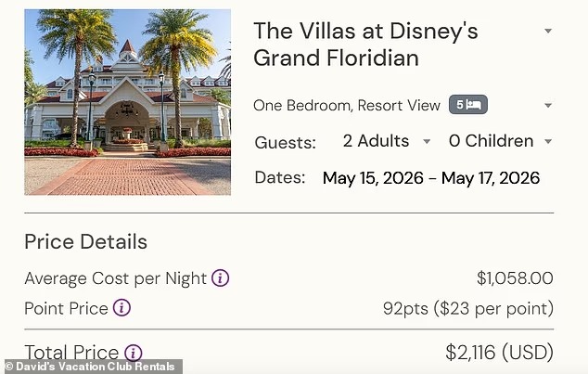Viewport: 588px width, 374px height.
Task: Open the Children dropdown arrow
Action: pyautogui.click(x=547, y=142)
